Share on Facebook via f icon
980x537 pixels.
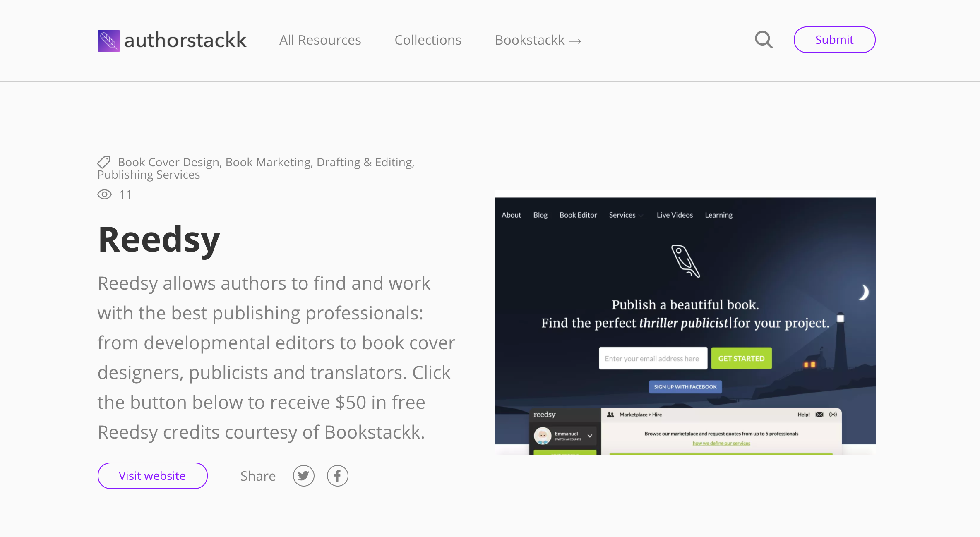pos(337,476)
